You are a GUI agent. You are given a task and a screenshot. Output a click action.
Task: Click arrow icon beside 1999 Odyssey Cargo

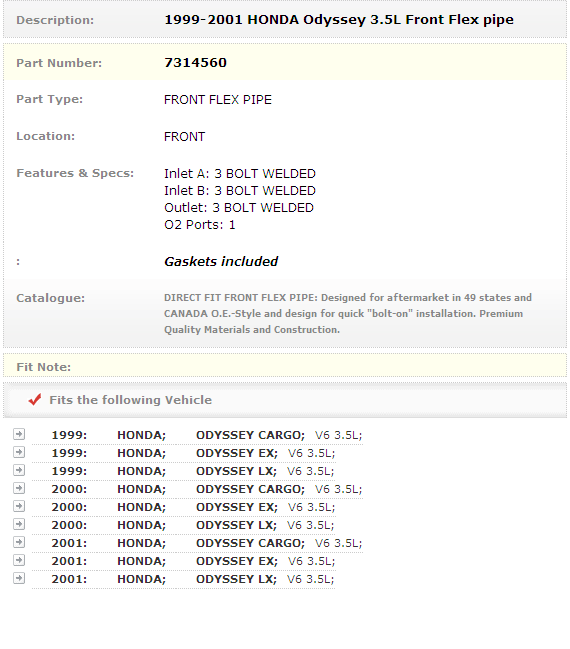[19, 434]
